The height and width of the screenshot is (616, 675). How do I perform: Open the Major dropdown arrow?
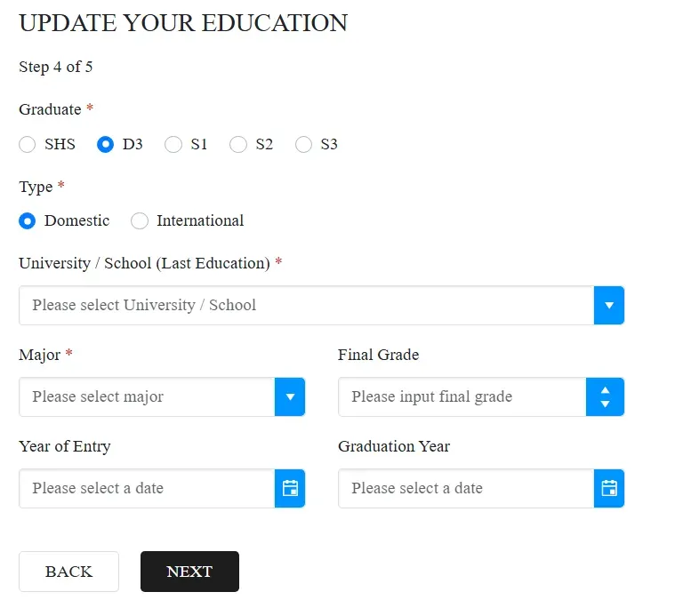(290, 396)
